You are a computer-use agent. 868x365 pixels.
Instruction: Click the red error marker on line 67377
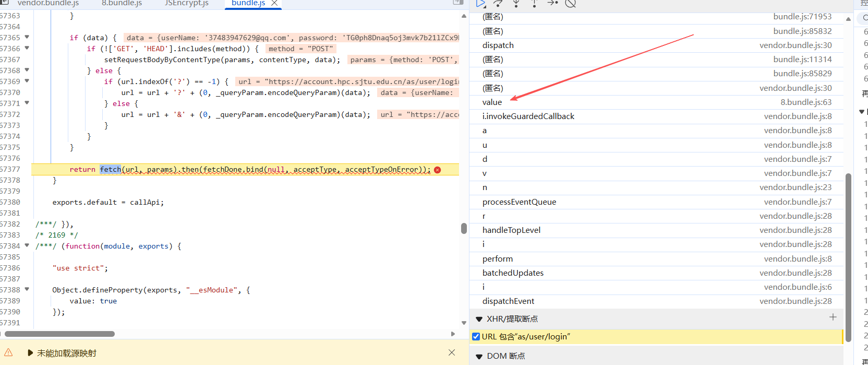(437, 170)
